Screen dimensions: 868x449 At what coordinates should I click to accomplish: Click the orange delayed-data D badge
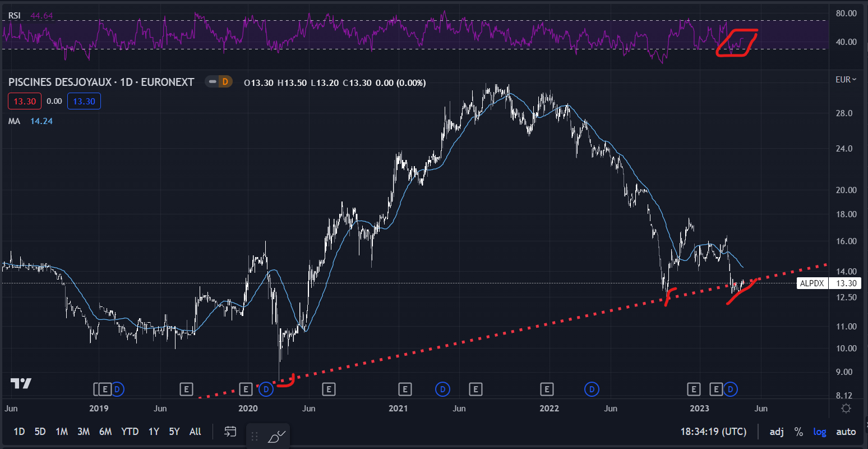(225, 82)
